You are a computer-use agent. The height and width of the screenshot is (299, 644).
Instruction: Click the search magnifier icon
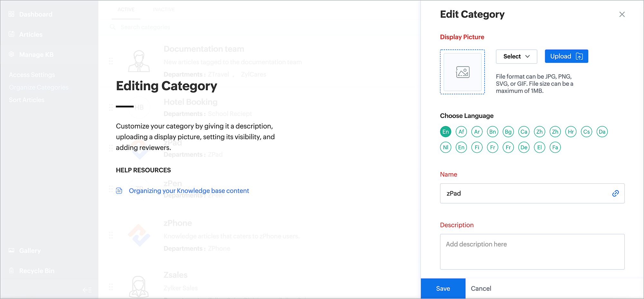coord(113,27)
